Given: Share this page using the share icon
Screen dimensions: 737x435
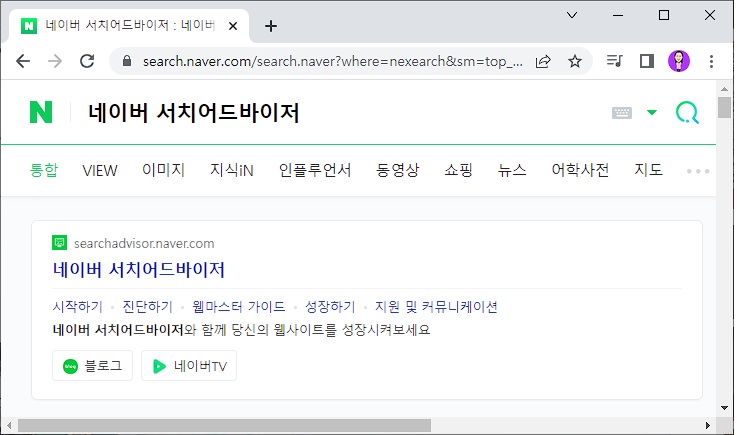Looking at the screenshot, I should (543, 61).
